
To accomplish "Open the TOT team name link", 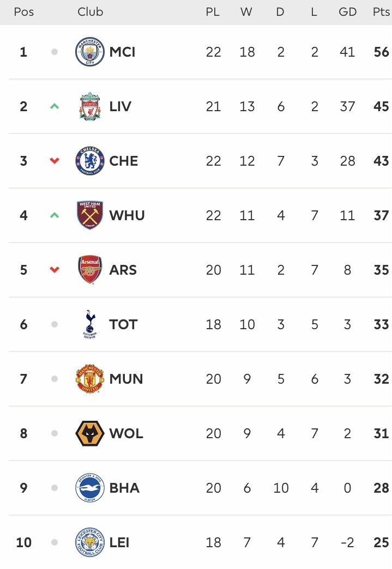I will click(x=123, y=324).
